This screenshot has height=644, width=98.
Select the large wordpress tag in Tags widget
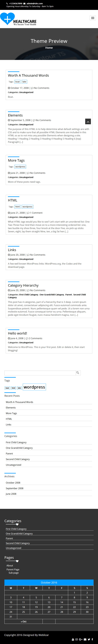(x=34, y=387)
